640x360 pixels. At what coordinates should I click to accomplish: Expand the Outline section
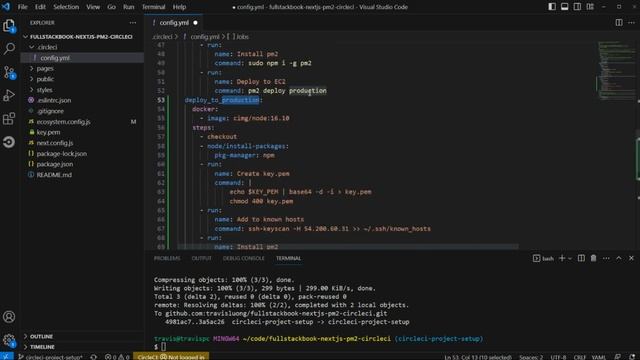coord(42,336)
